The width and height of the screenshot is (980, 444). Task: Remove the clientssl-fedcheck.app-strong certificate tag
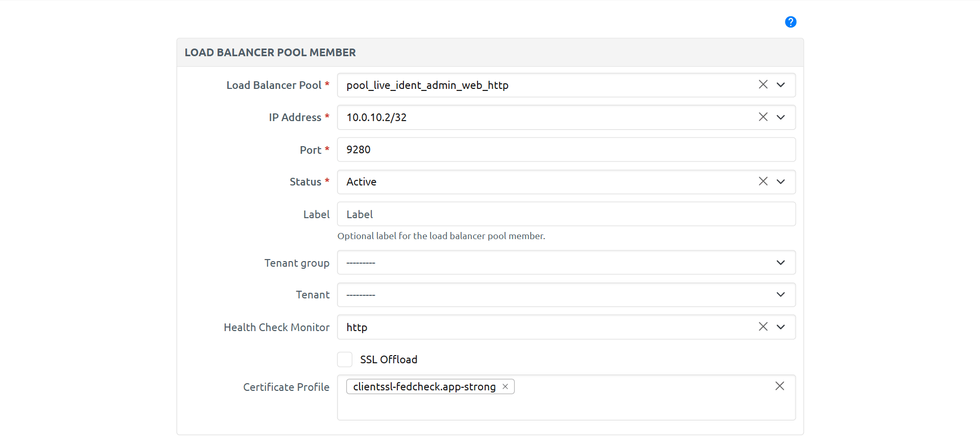[x=505, y=387]
